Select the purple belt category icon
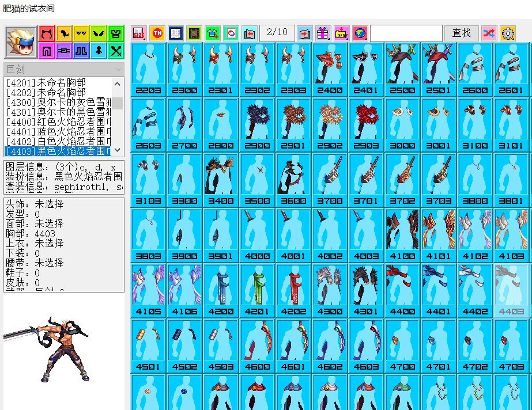 pyautogui.click(x=64, y=51)
